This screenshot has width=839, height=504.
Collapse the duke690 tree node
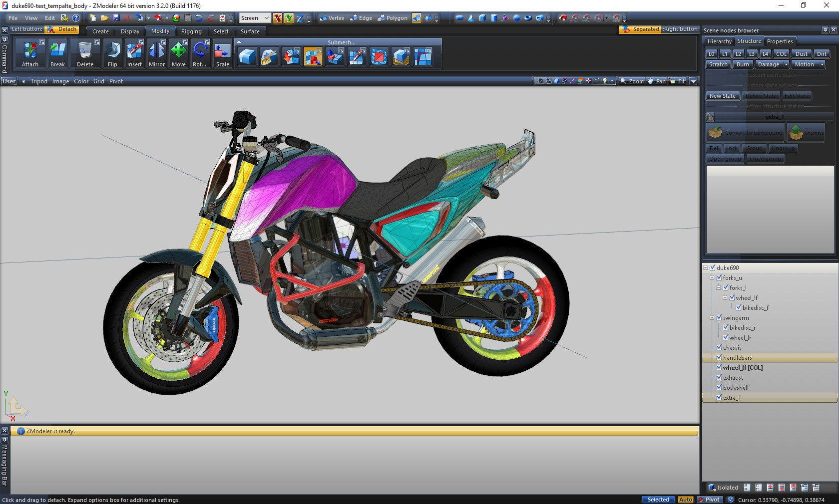coord(706,267)
